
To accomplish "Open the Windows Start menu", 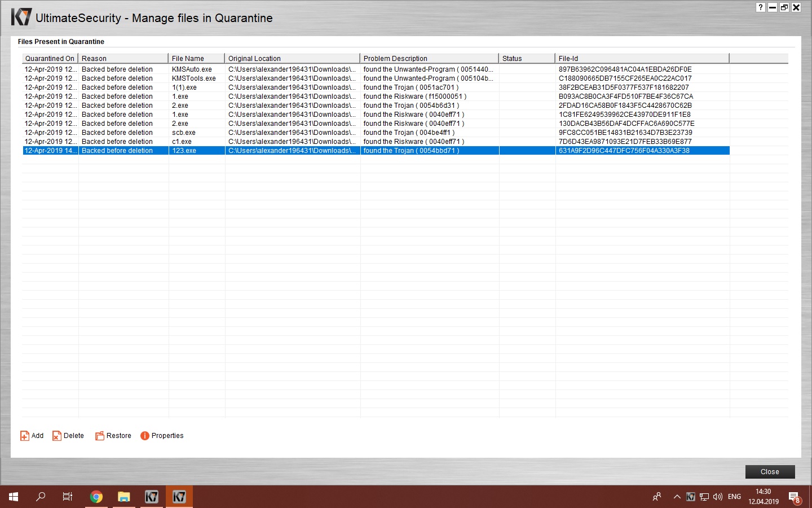I will coord(14,497).
